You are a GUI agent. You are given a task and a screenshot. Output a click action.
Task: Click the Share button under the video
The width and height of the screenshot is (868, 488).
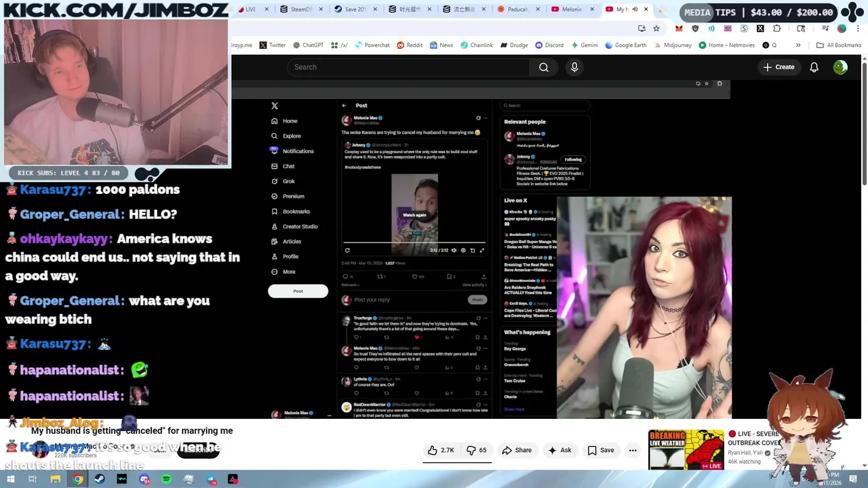click(x=517, y=450)
